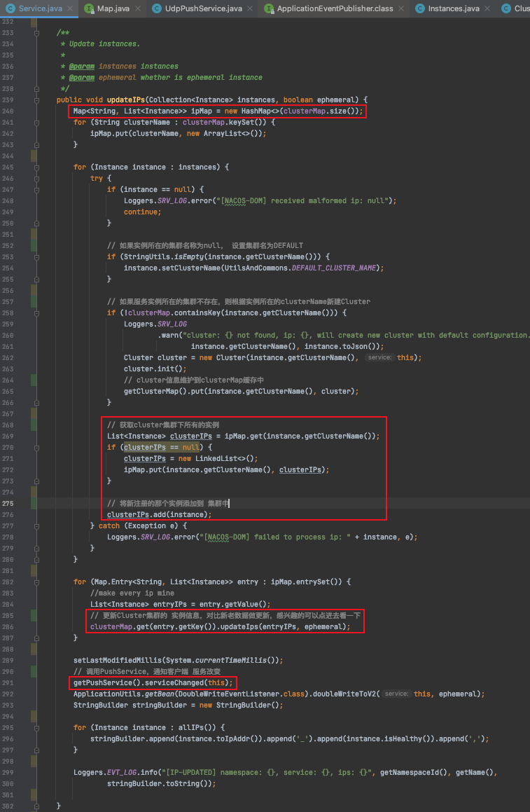Image resolution: width=530 pixels, height=812 pixels.
Task: Fold the catch block at line 277
Action: point(36,525)
